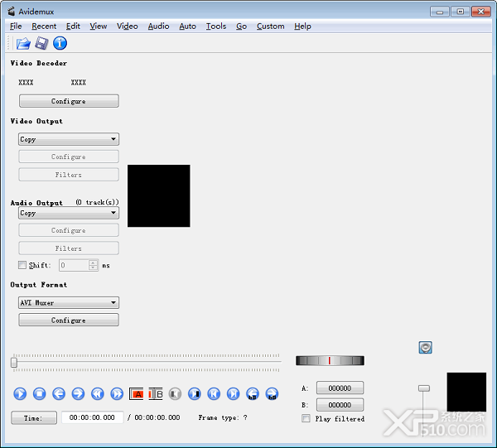
Task: Show file information with the blue info icon
Action: tap(60, 43)
